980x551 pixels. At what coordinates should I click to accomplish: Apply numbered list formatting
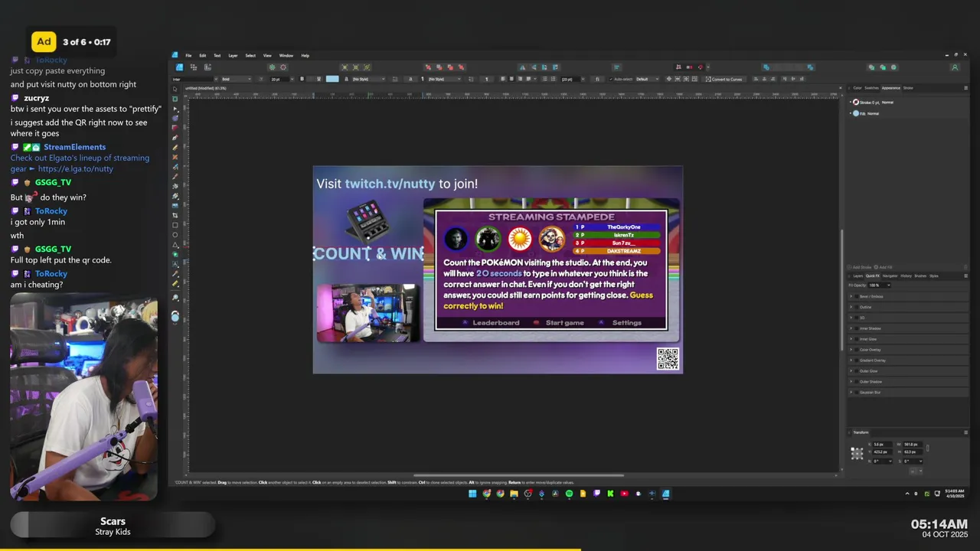tap(554, 79)
